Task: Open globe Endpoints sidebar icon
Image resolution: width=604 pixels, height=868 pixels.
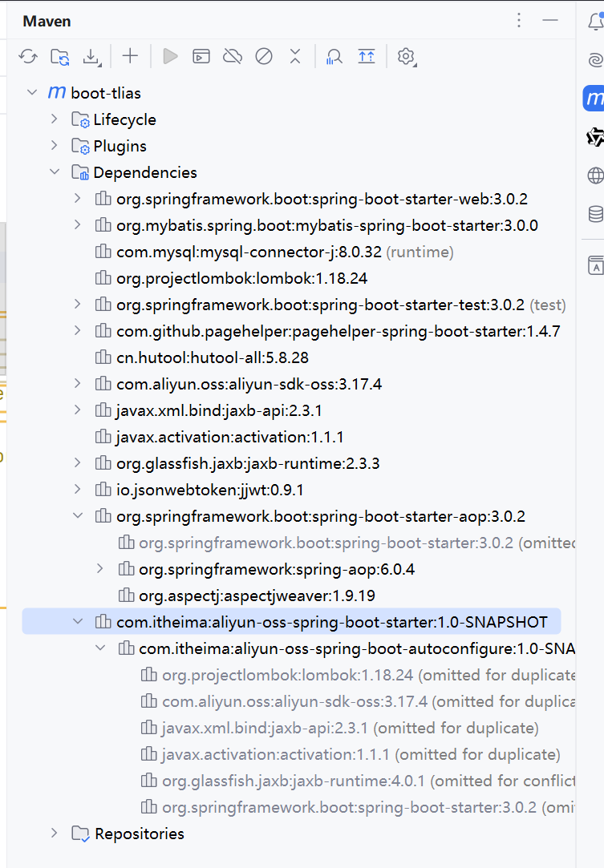Action: (596, 176)
